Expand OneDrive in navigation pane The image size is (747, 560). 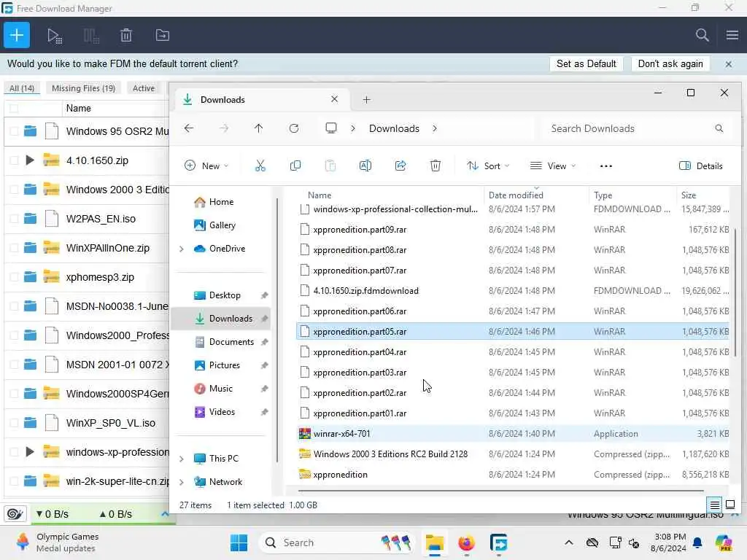tap(181, 249)
